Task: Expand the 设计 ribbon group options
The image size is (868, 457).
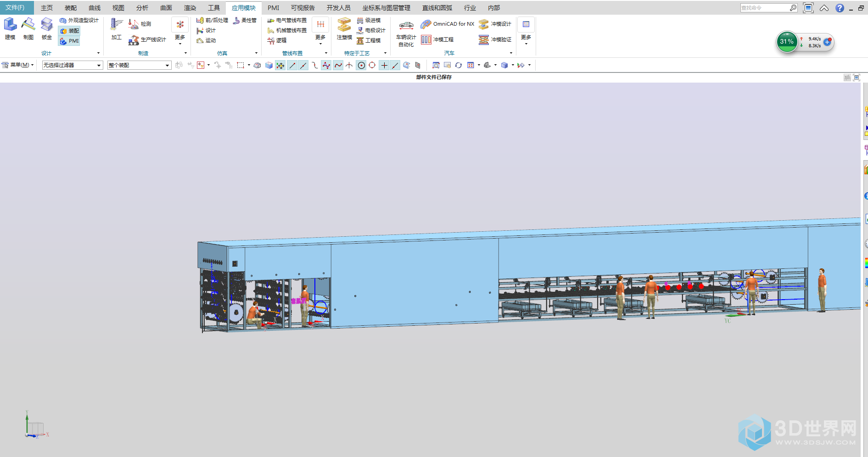Action: (98, 53)
